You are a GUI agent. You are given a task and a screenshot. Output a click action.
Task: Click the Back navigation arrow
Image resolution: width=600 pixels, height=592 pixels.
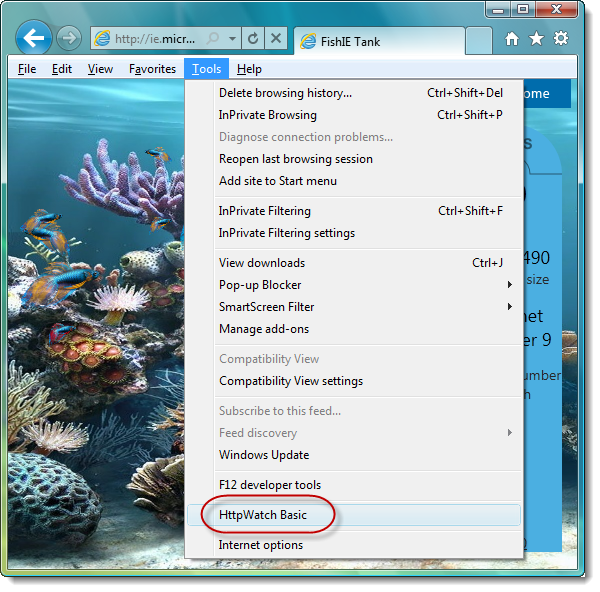[x=34, y=38]
